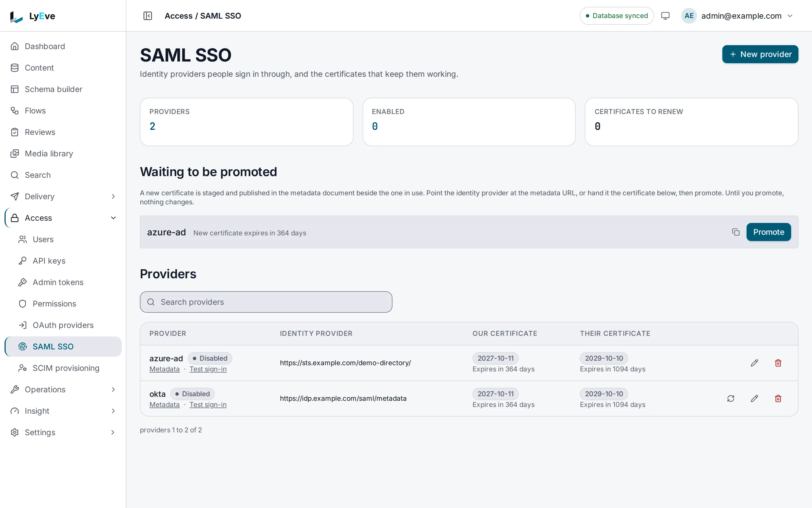
Task: Collapse the Access menu
Action: coord(63,218)
